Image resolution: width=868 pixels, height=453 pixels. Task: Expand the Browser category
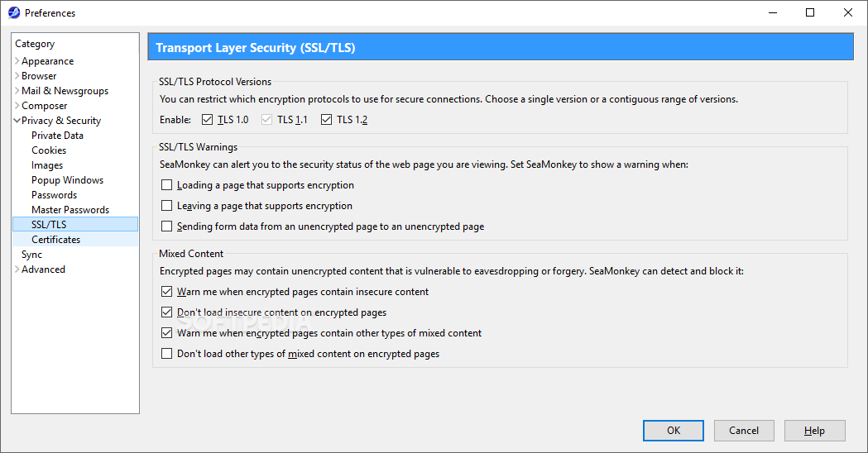coord(17,76)
